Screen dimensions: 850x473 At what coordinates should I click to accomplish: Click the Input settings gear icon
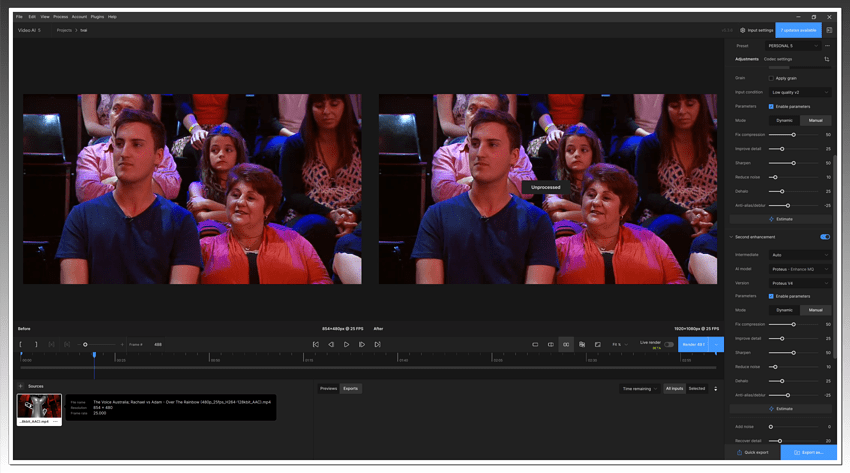(743, 30)
